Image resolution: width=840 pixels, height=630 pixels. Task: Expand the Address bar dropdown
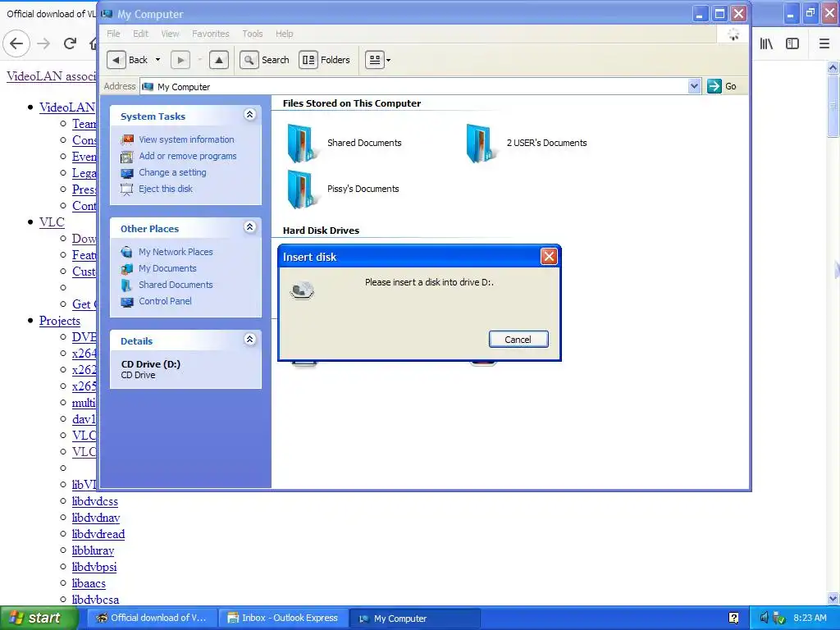point(694,86)
